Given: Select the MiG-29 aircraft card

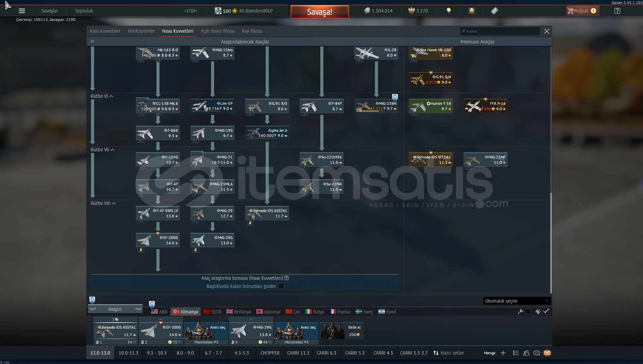Looking at the screenshot, I should pyautogui.click(x=212, y=213).
